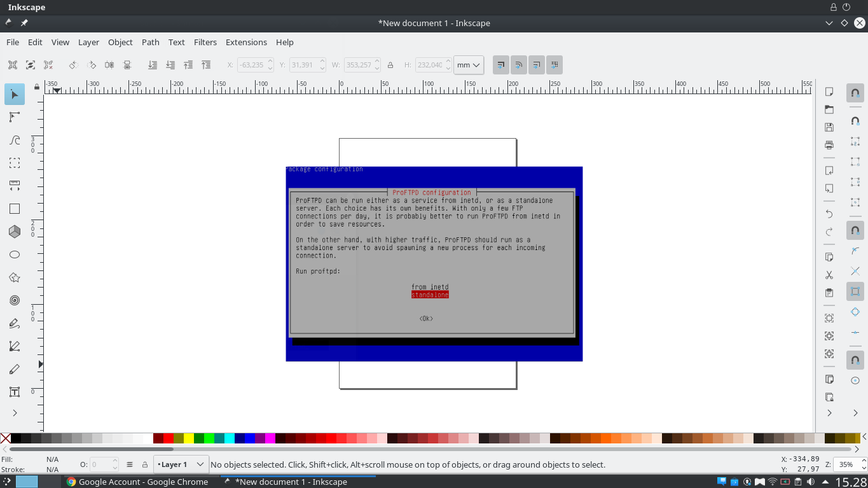Screen dimensions: 868x488
Task: Toggle scale rounded corners option
Action: point(519,65)
